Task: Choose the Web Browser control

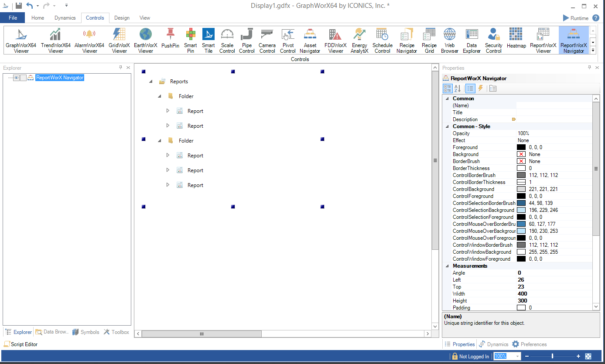Action: coord(449,41)
